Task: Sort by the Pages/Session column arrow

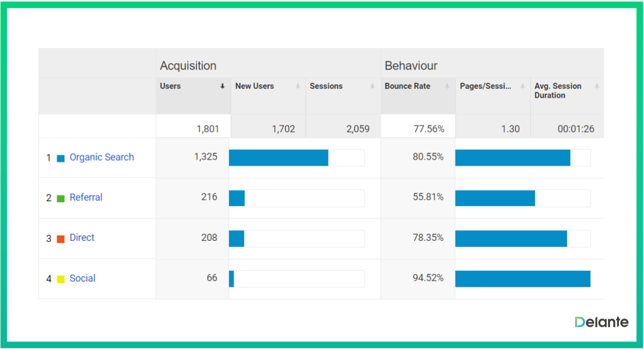Action: pos(522,86)
